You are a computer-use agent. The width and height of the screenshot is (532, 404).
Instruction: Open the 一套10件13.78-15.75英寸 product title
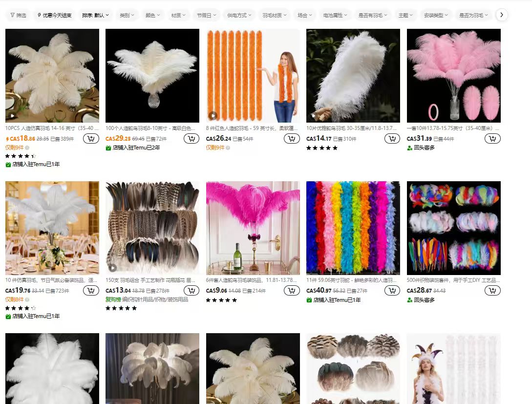coord(453,128)
